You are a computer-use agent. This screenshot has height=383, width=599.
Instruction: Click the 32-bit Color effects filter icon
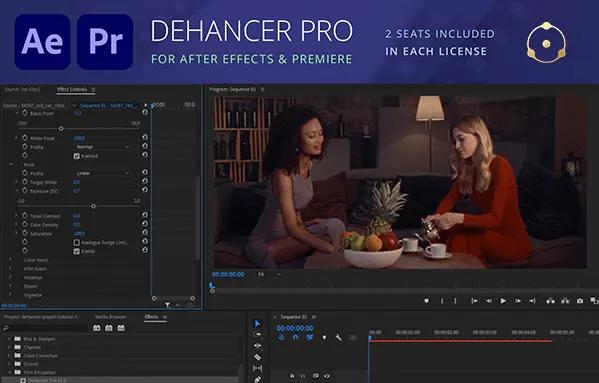point(109,328)
